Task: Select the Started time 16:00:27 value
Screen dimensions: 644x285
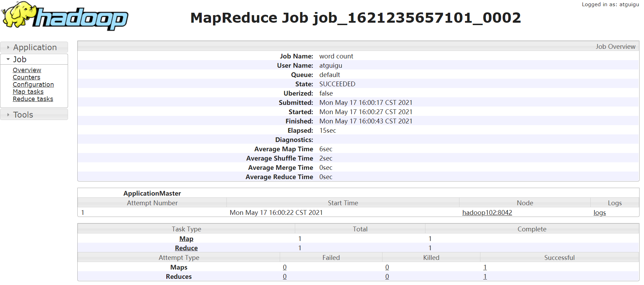Action: click(x=366, y=112)
